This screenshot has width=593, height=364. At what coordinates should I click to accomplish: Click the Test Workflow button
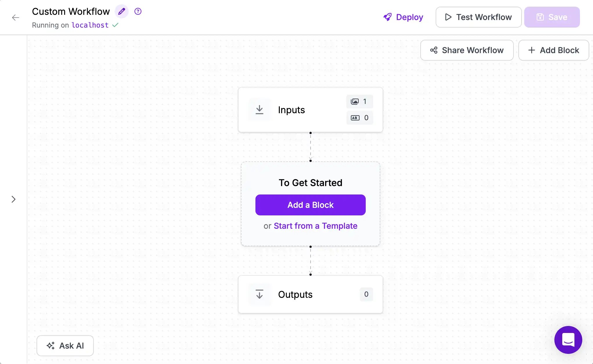[x=478, y=17]
